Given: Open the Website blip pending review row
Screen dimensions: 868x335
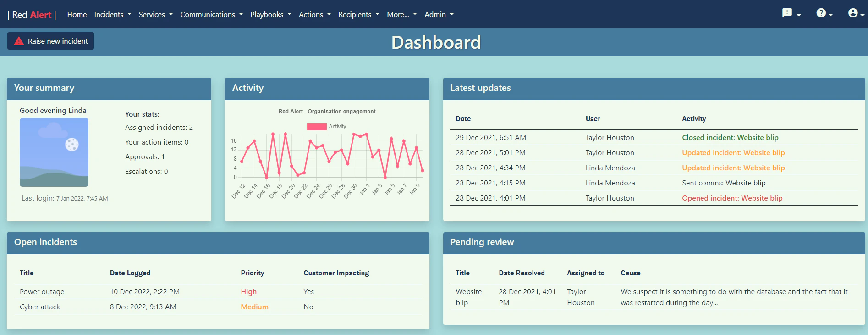Looking at the screenshot, I should point(468,297).
